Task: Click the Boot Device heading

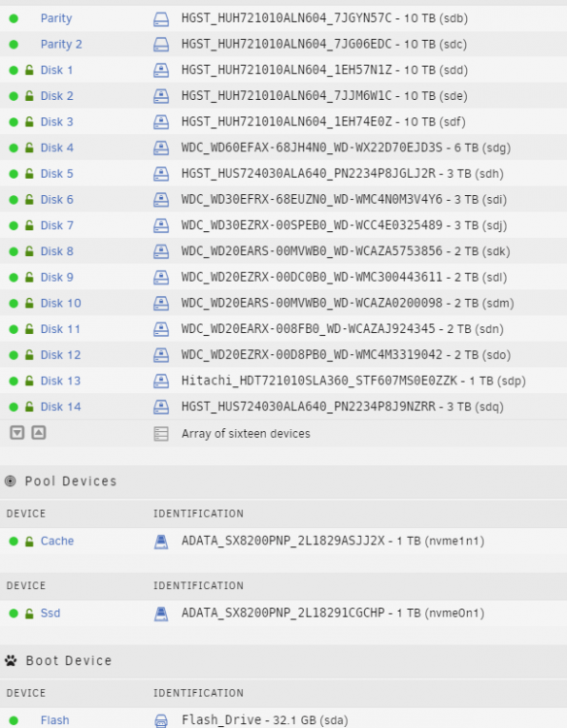Action: click(x=69, y=661)
